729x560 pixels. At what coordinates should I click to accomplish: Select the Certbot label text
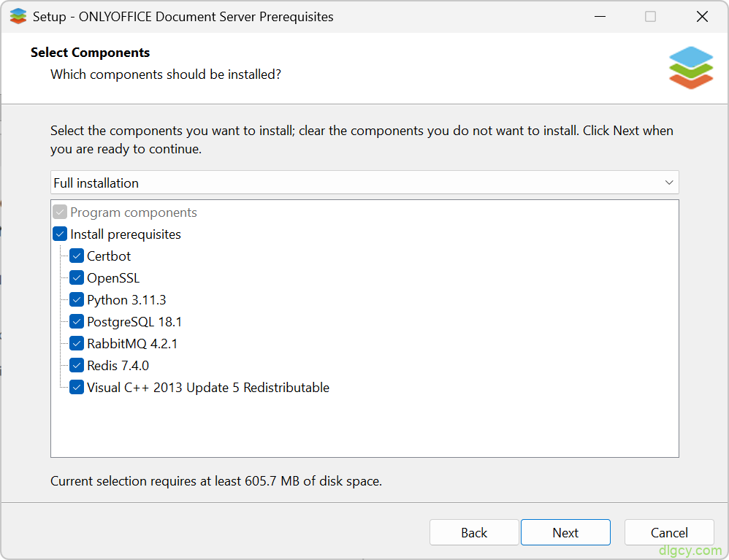pos(109,256)
